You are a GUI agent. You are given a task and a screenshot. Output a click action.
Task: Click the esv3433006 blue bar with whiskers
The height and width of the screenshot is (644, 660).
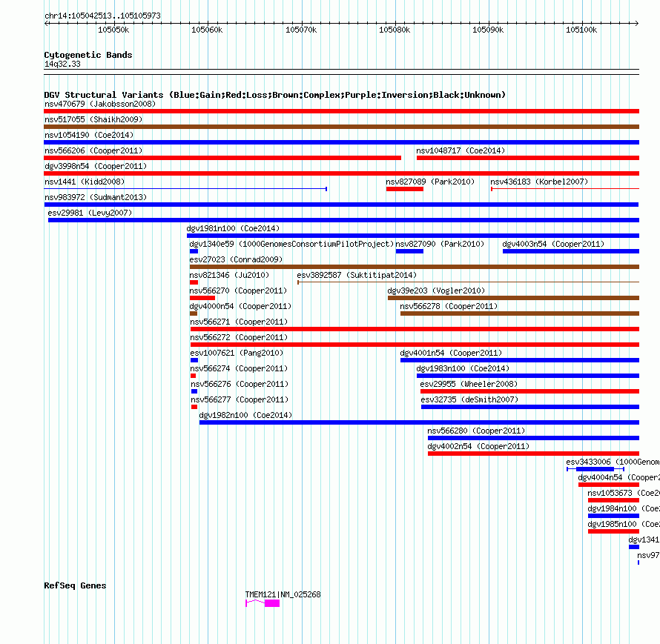coord(595,469)
